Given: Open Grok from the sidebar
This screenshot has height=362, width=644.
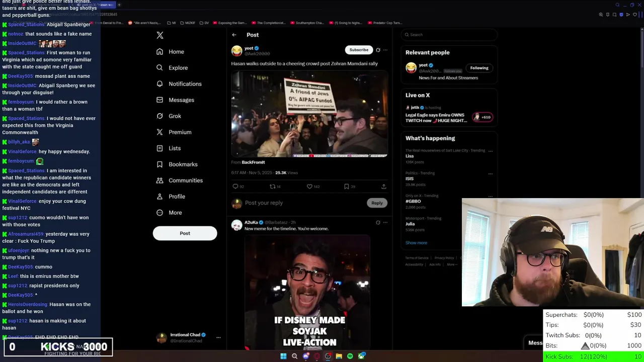Looking at the screenshot, I should 169,116.
